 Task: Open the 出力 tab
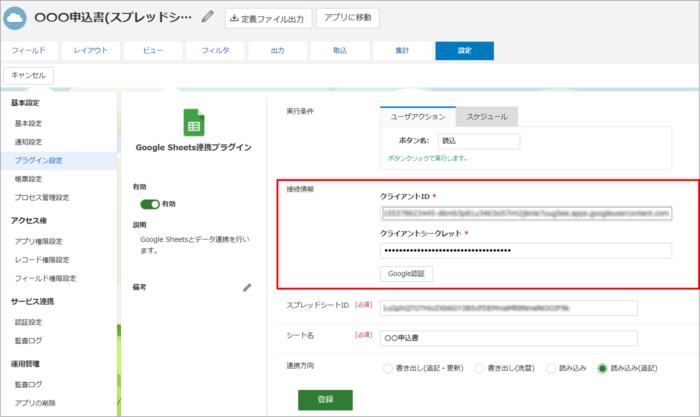tap(278, 50)
